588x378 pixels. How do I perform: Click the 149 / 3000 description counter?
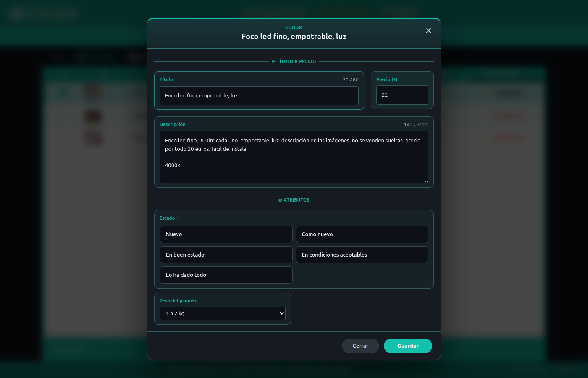pos(416,125)
